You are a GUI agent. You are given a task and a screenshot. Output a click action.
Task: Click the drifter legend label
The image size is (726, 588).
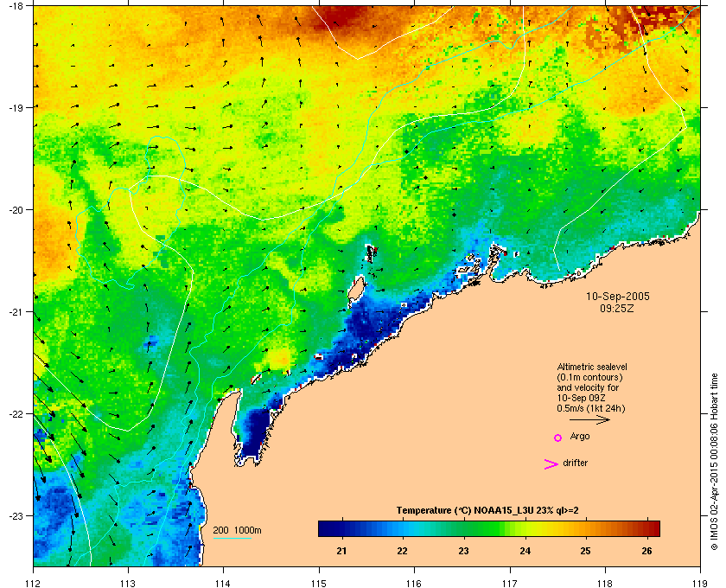tap(575, 463)
